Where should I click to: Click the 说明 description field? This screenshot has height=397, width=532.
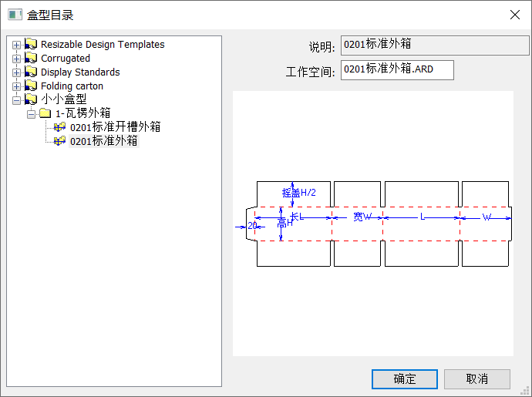435,45
